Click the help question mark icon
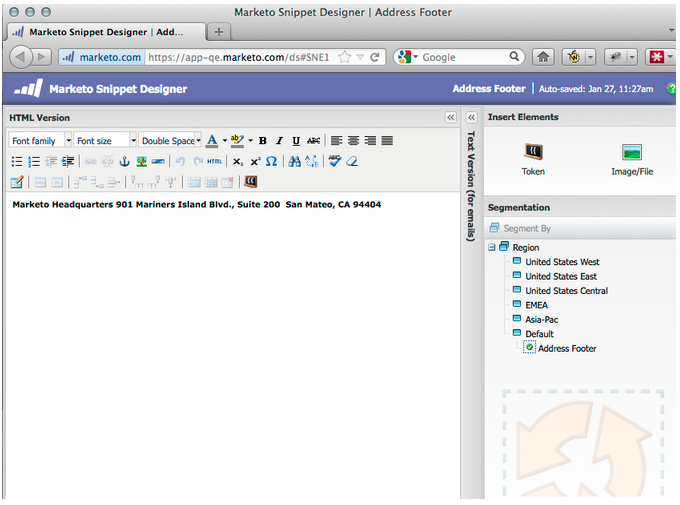Viewport: 680px width, 505px height. (671, 89)
